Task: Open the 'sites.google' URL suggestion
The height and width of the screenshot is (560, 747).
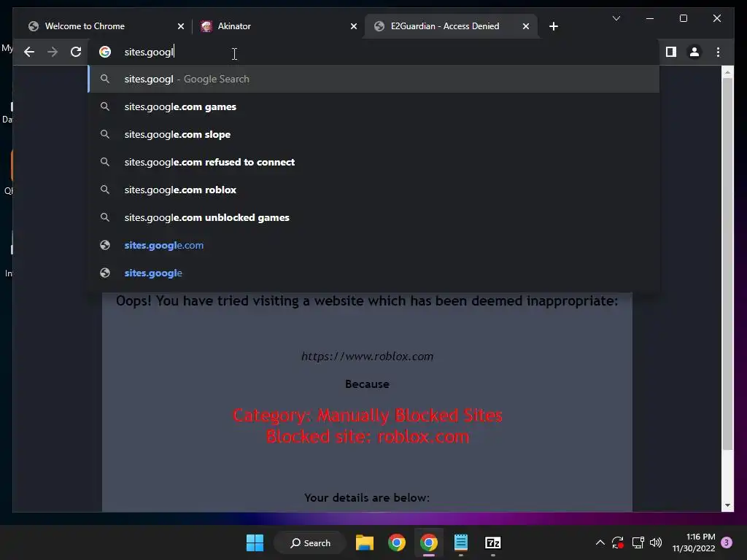Action: point(373,273)
